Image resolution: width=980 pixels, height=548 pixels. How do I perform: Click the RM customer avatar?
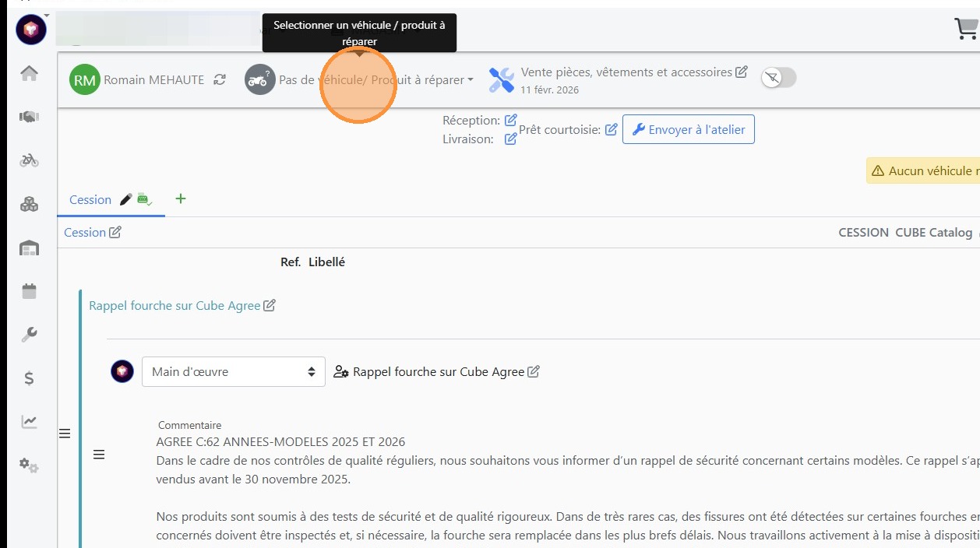[x=84, y=79]
